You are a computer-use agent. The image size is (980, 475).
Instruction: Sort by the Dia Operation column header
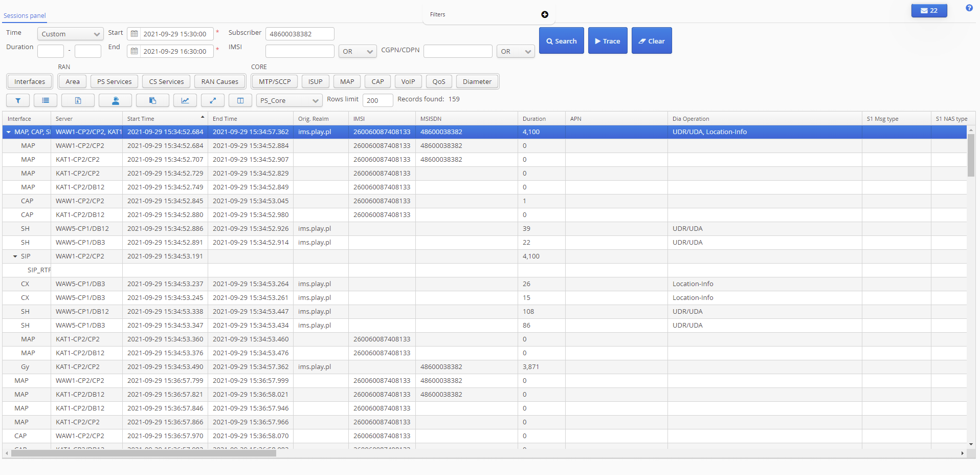click(x=765, y=119)
